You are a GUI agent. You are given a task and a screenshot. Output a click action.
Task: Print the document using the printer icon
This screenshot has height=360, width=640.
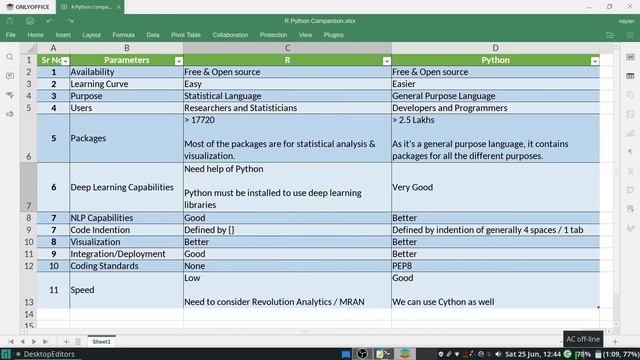(x=30, y=21)
